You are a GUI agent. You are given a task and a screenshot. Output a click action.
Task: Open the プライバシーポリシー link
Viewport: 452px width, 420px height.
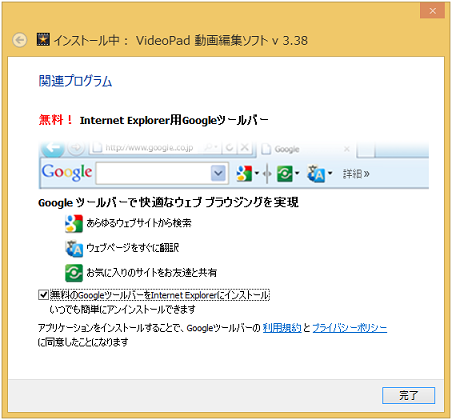point(350,328)
